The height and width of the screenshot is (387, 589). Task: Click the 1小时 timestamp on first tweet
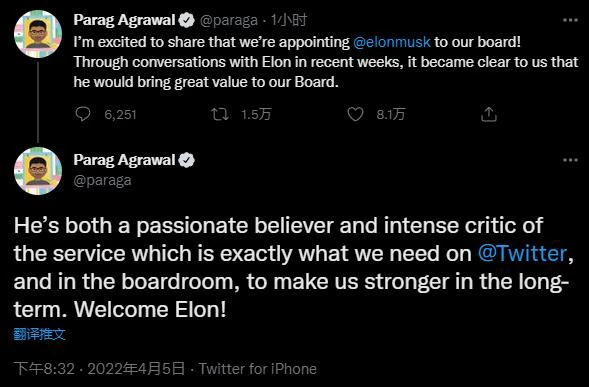pos(289,20)
